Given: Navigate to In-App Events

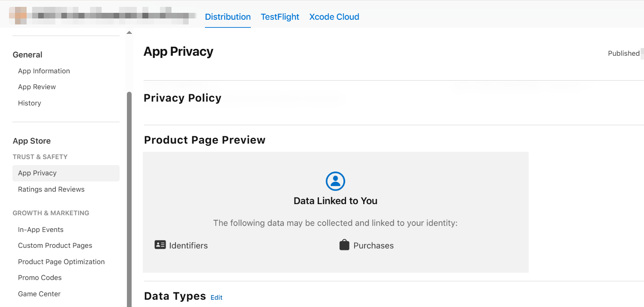Looking at the screenshot, I should click(41, 229).
